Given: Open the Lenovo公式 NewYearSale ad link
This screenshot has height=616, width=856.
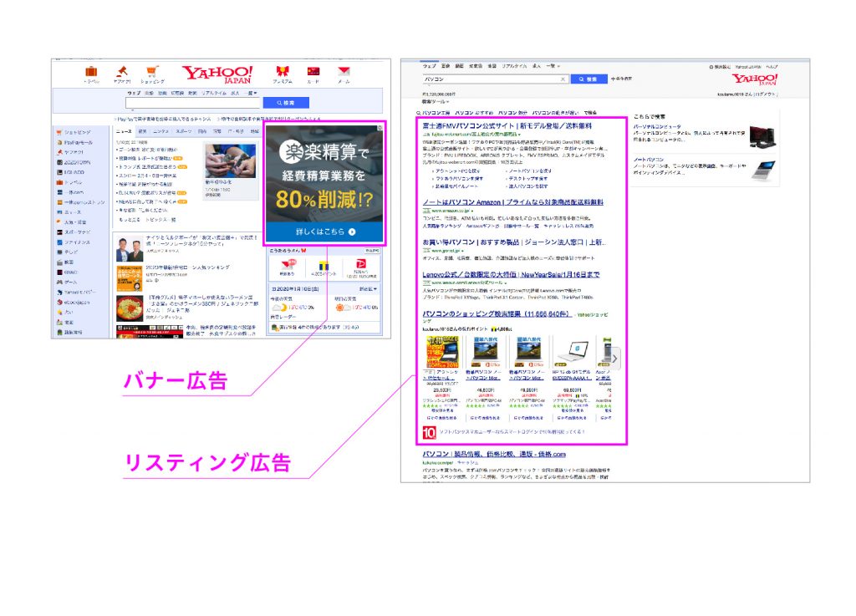Looking at the screenshot, I should click(x=511, y=274).
